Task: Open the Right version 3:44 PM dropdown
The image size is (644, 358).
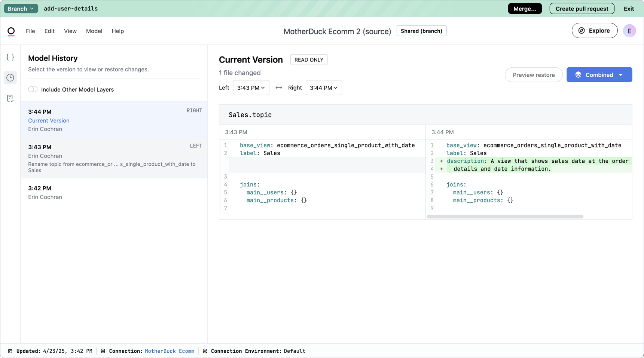Action: tap(324, 88)
